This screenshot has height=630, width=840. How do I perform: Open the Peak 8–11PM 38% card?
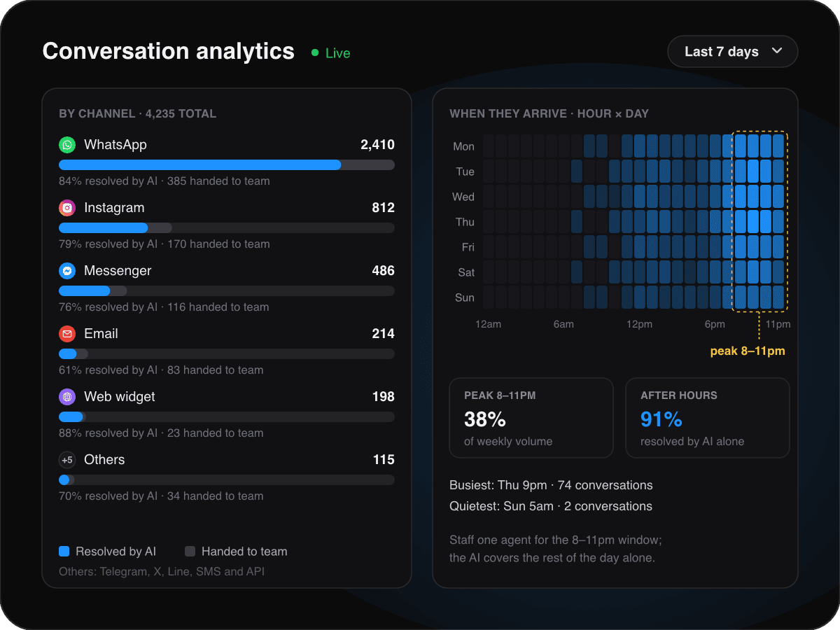531,418
